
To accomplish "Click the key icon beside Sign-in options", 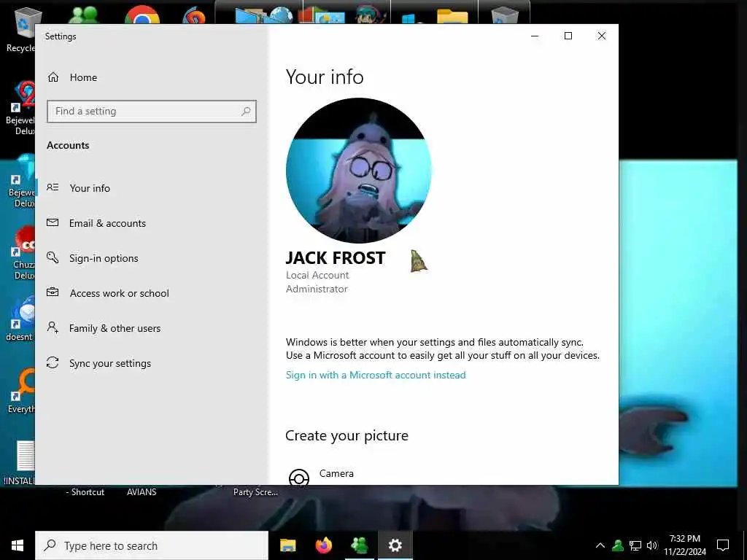I will click(x=53, y=257).
